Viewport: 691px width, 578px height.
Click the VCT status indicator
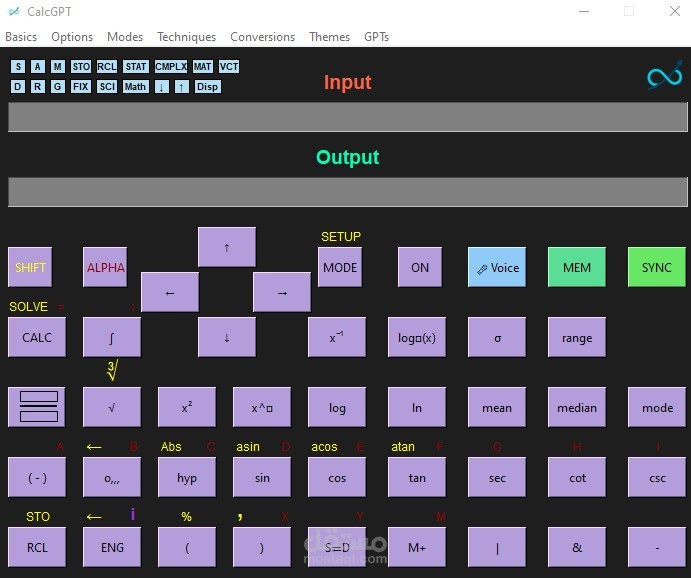[x=229, y=67]
